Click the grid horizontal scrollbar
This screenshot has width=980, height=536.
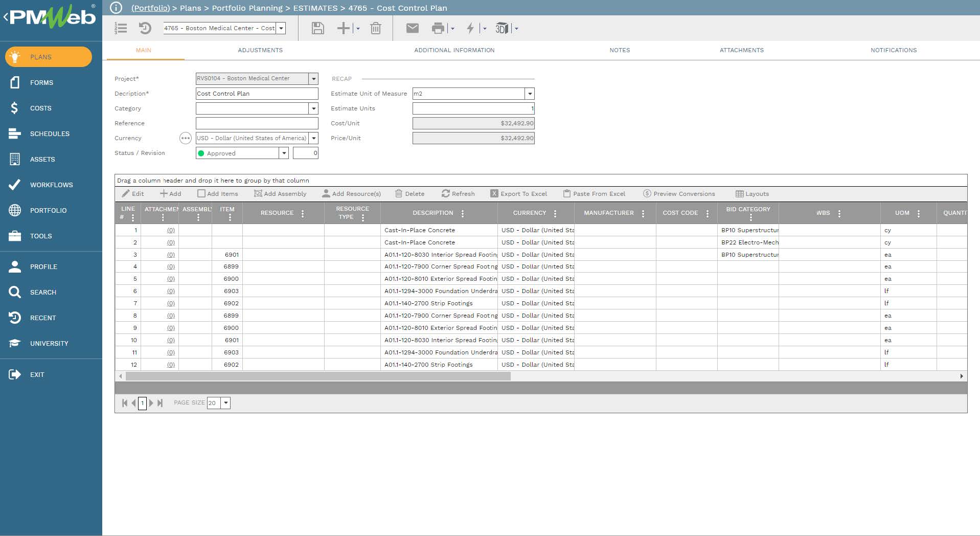click(317, 376)
